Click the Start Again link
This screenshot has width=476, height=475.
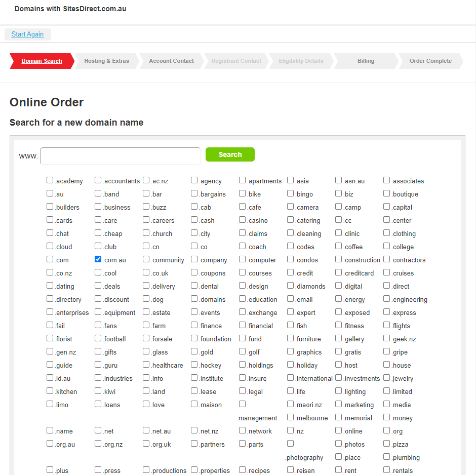(27, 34)
